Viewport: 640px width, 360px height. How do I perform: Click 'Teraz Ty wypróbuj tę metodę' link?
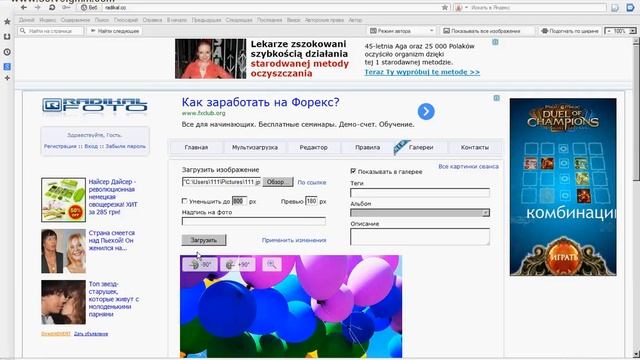pyautogui.click(x=422, y=72)
